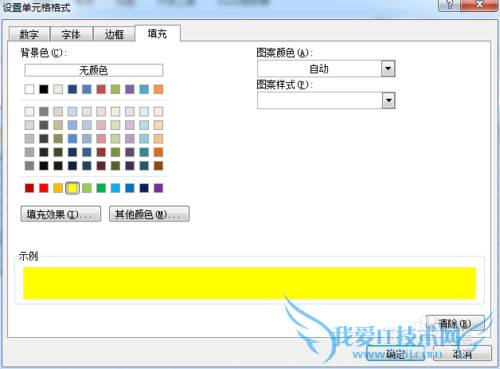Select dark red in the standard colors row
Screen dimensions: 500x369
(29, 188)
